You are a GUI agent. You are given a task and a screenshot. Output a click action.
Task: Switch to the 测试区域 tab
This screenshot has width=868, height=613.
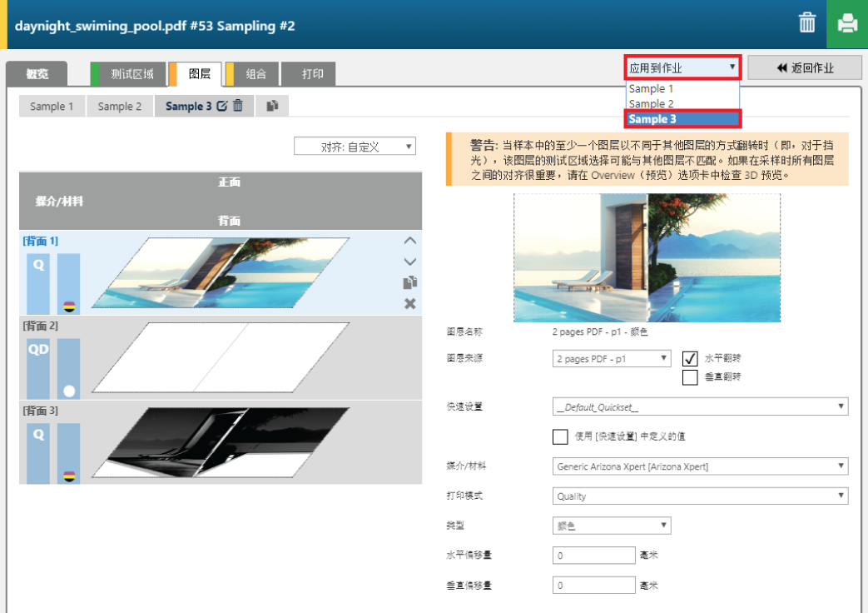click(x=130, y=74)
